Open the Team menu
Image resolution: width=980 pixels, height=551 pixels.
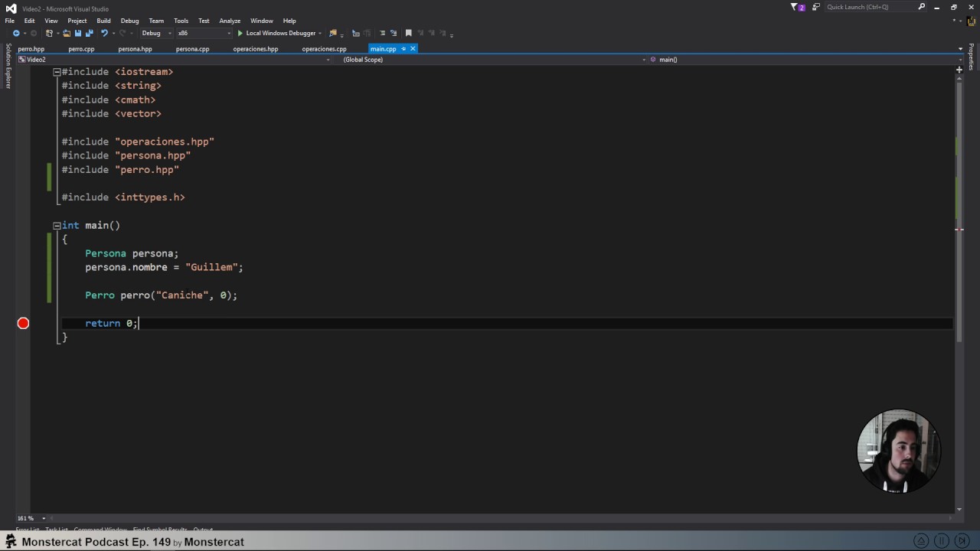click(156, 21)
